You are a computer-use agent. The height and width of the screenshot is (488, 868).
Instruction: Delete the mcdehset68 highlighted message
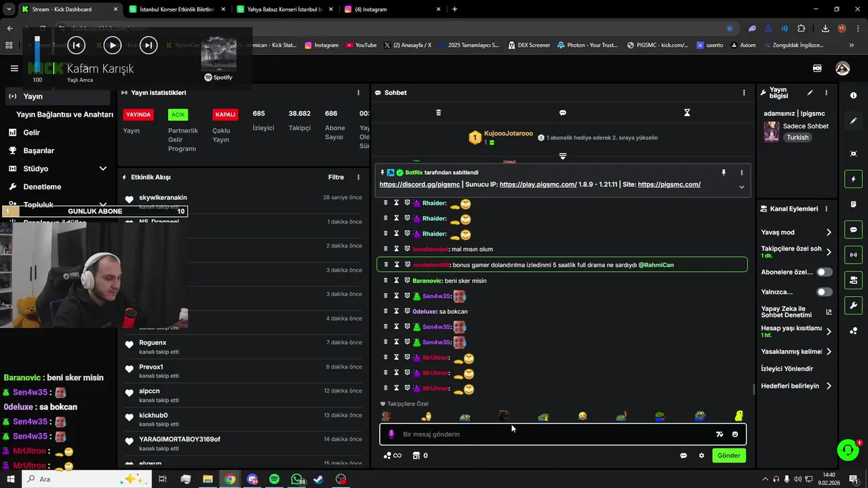click(x=387, y=264)
